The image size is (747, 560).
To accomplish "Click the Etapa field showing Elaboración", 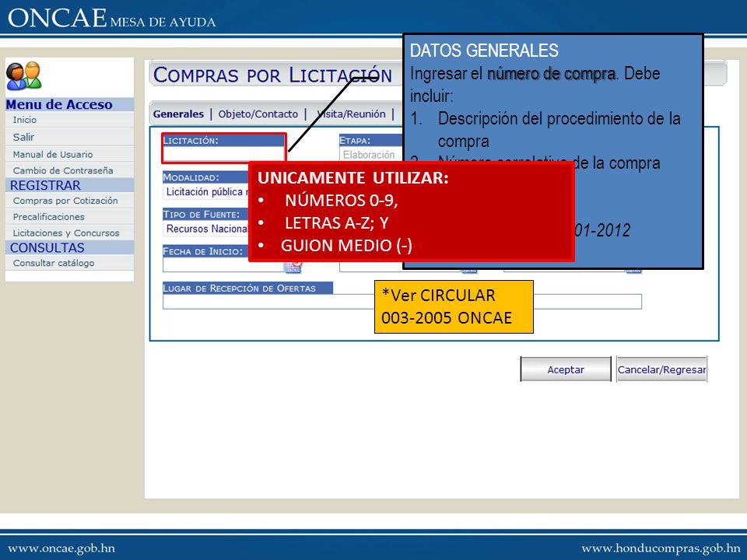I will [x=371, y=155].
